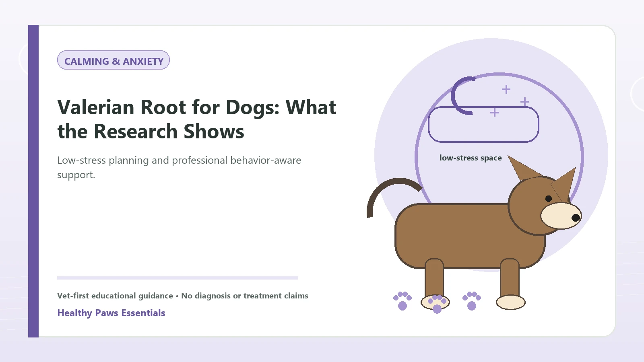Click the leftmost purple paw print

pyautogui.click(x=402, y=301)
